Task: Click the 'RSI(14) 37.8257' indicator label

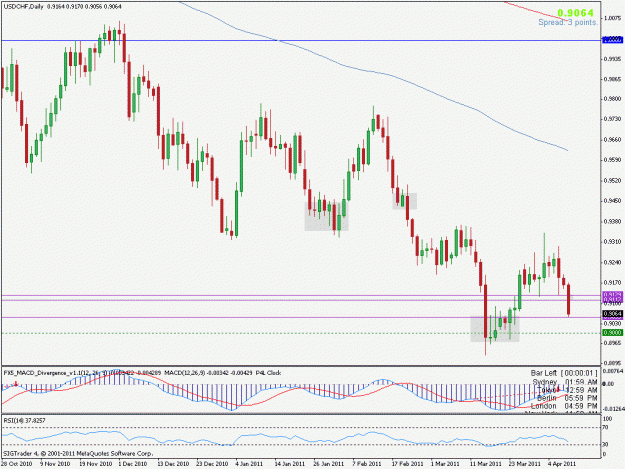Action: (x=24, y=420)
